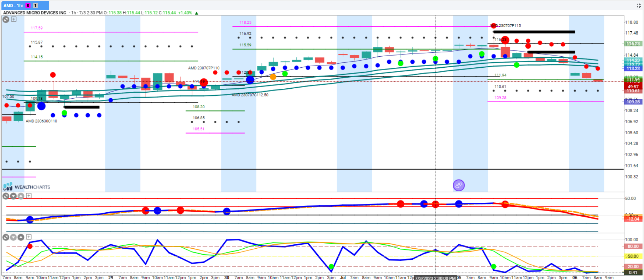
Task: Click the 111.94 green level label
Action: [500, 75]
